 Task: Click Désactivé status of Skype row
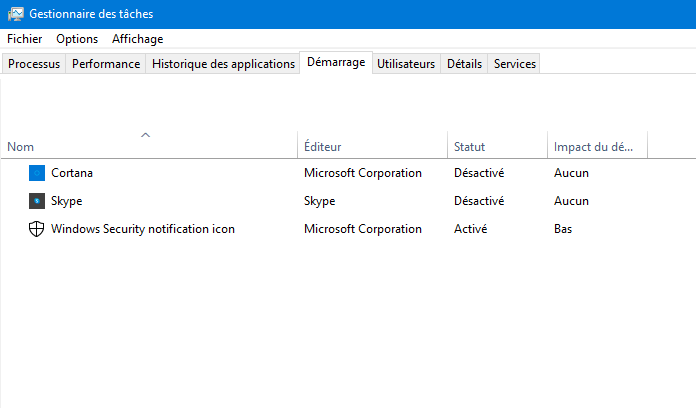(479, 201)
